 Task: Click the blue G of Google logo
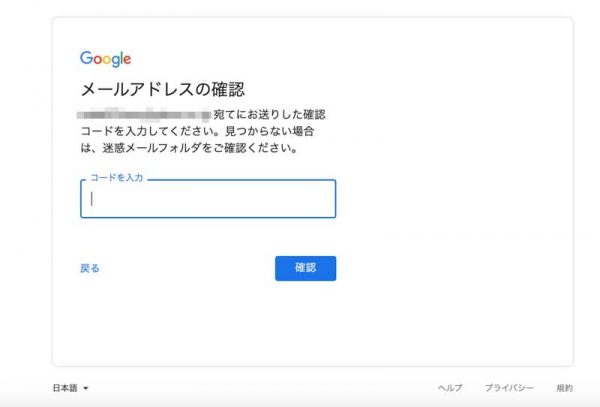(86, 58)
